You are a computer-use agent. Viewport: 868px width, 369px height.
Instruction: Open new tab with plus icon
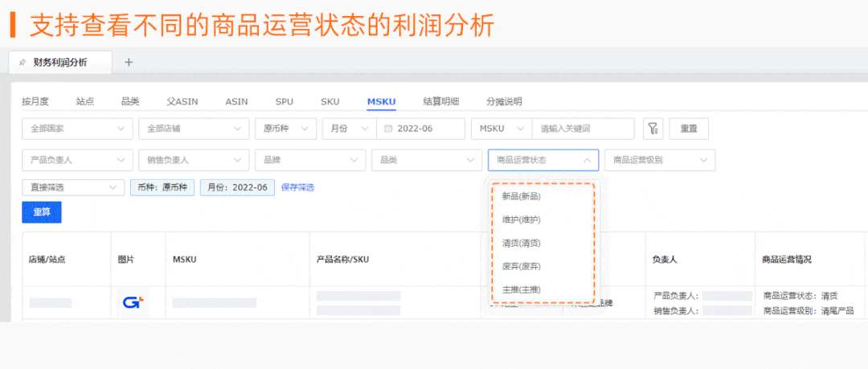[x=129, y=62]
